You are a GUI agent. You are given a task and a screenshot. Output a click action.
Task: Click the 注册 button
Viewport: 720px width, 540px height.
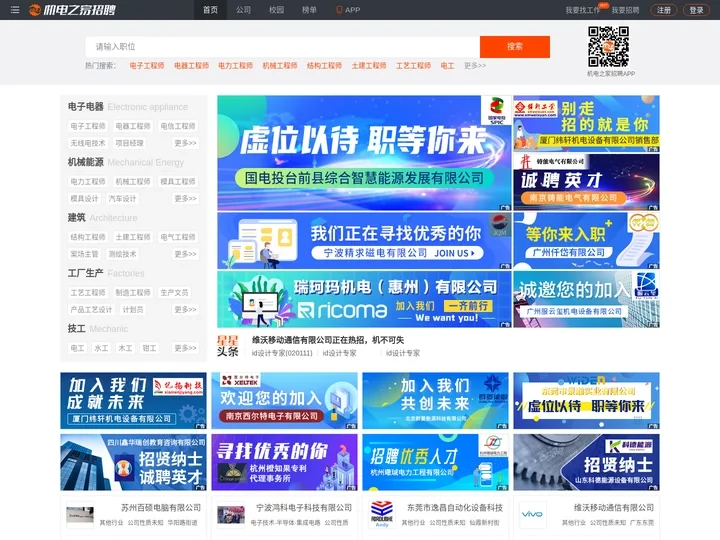664,10
